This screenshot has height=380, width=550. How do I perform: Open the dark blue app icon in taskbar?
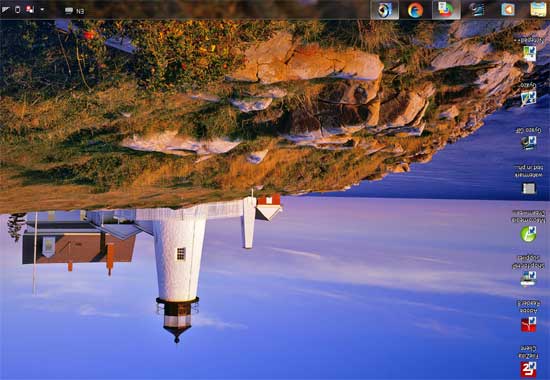tap(477, 9)
